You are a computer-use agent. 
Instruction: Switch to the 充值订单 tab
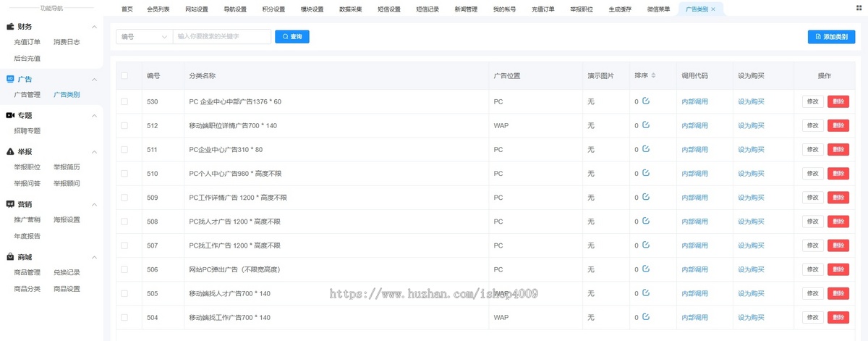tap(543, 9)
